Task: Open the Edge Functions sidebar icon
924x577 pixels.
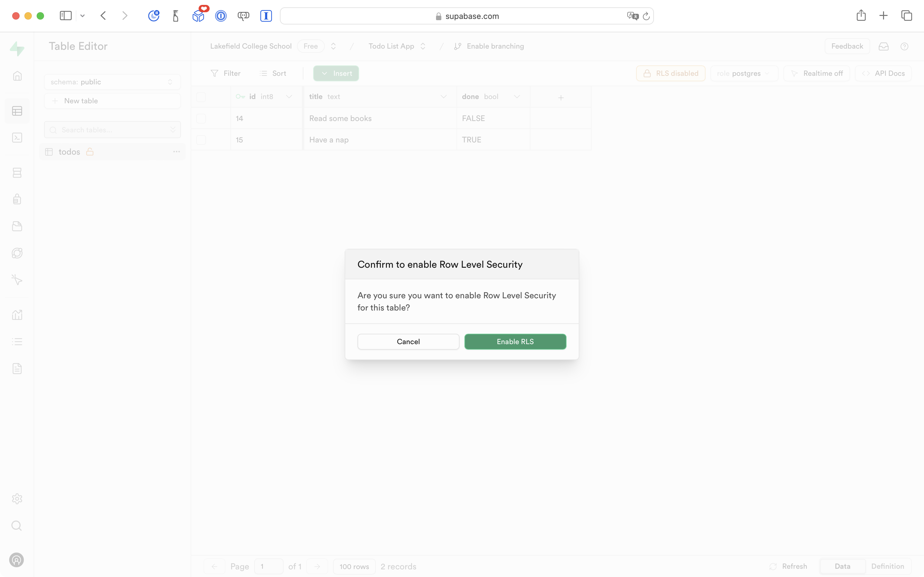Action: [17, 253]
